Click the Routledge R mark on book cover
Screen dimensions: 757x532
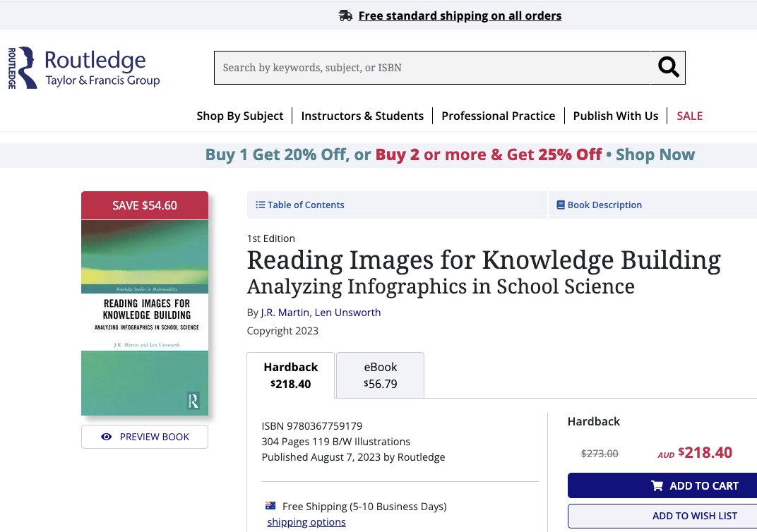coord(193,401)
